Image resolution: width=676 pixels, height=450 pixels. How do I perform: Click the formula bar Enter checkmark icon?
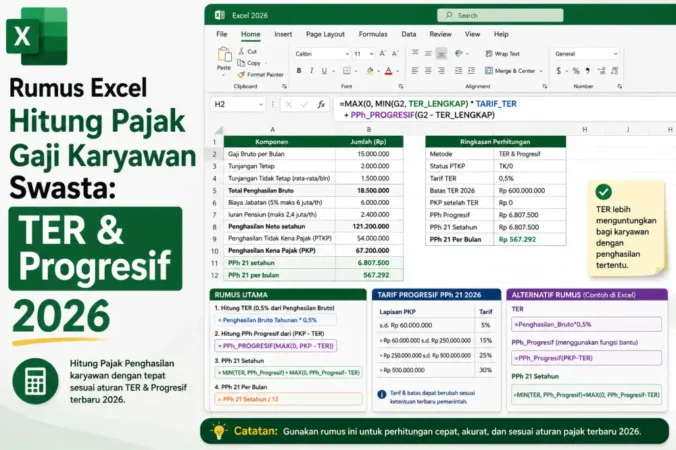[x=304, y=104]
